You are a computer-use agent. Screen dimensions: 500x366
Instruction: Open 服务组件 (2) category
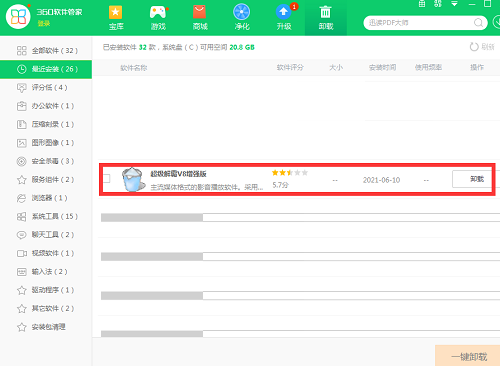tap(46, 180)
